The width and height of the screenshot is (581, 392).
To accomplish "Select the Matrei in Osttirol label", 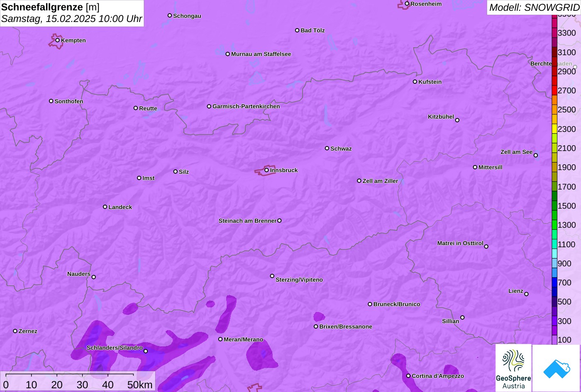I will (460, 243).
